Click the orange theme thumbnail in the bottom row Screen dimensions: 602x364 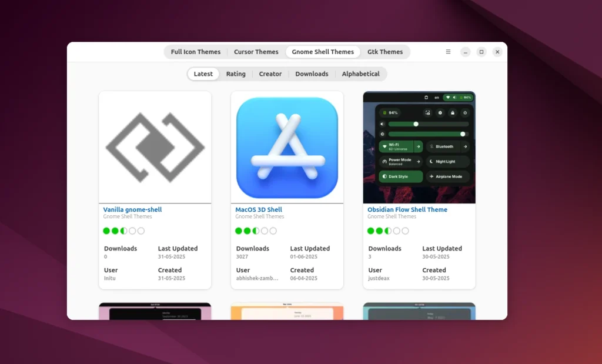click(x=286, y=312)
